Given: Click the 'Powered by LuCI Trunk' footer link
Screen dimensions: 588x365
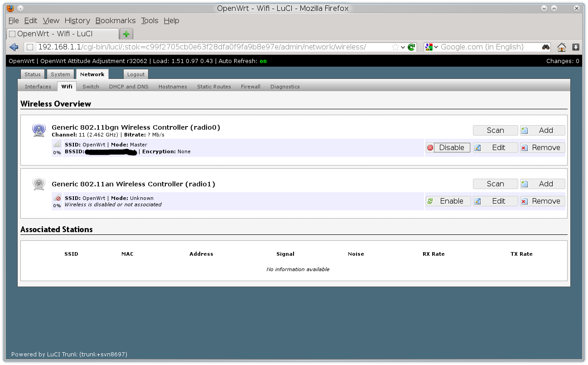Looking at the screenshot, I should pyautogui.click(x=69, y=354).
